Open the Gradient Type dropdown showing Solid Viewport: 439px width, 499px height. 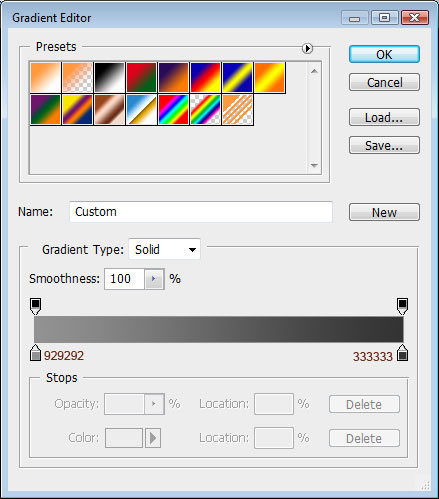click(165, 249)
